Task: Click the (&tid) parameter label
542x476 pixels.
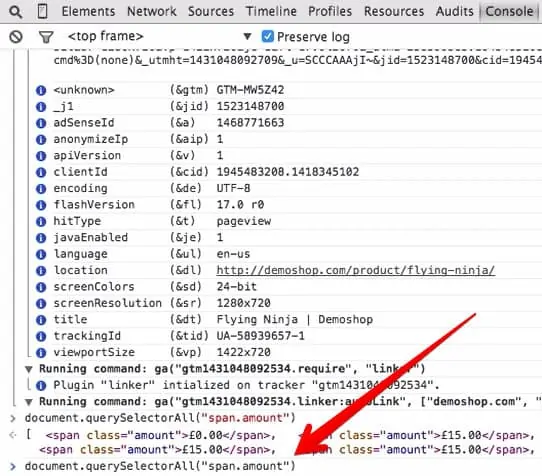Action: tap(189, 336)
